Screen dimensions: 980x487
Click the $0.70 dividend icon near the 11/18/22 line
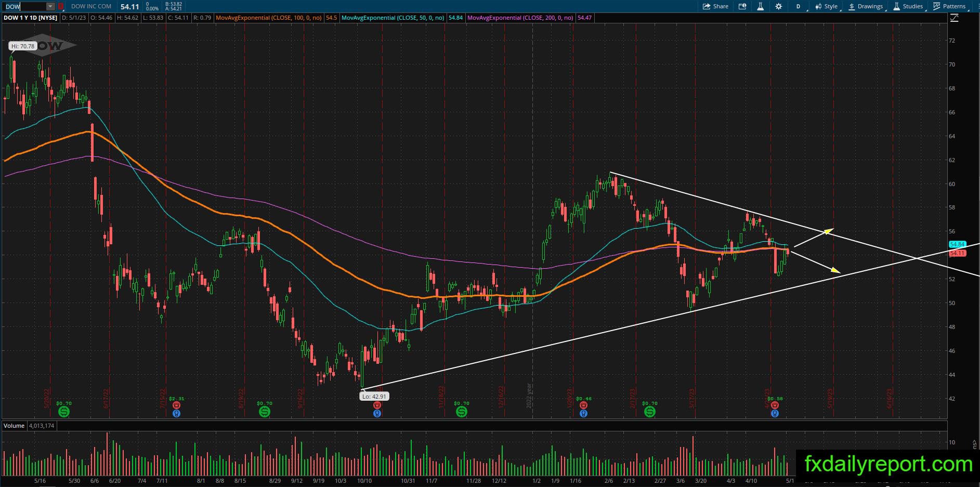[461, 412]
